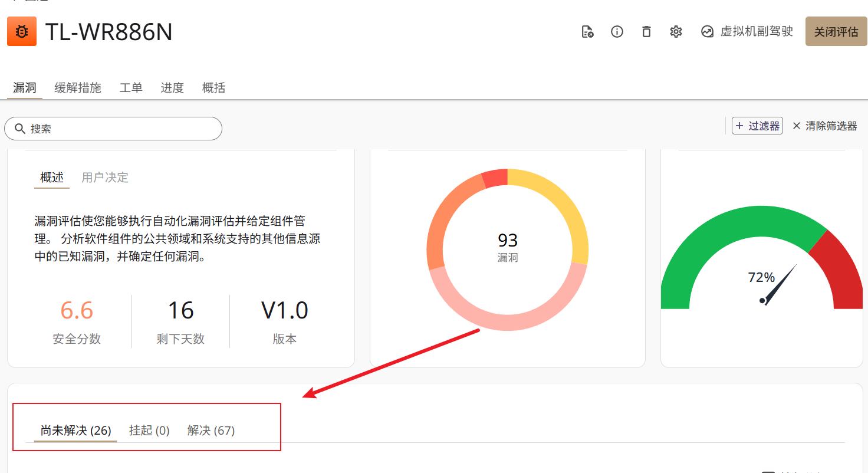
Task: Focus the 搜索 search field
Action: [x=113, y=129]
